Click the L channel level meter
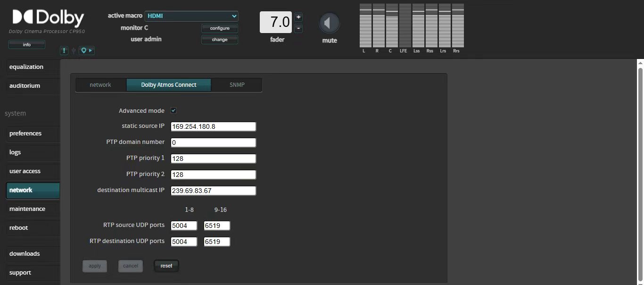The height and width of the screenshot is (285, 644). pos(365,25)
